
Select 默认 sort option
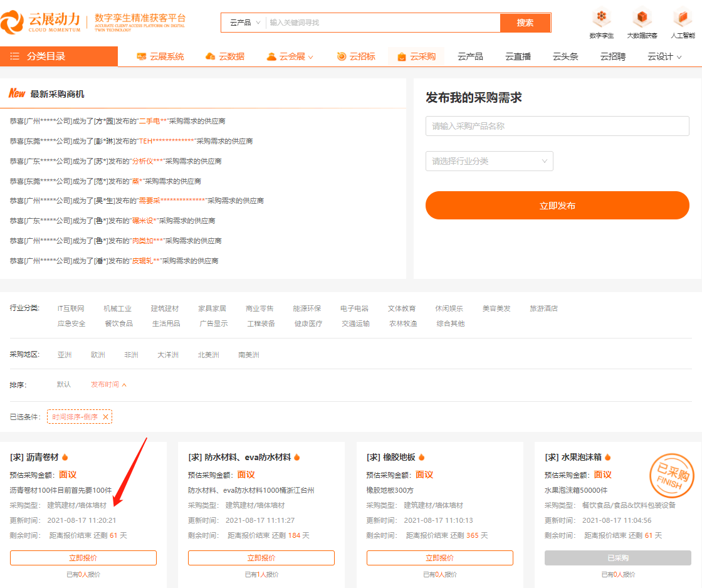point(64,384)
